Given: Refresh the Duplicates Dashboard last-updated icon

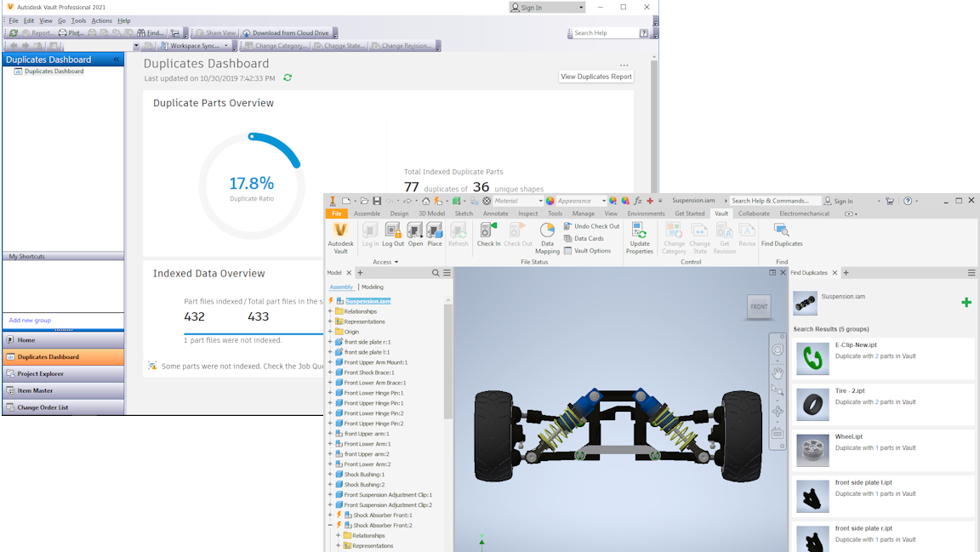Looking at the screenshot, I should coord(288,77).
